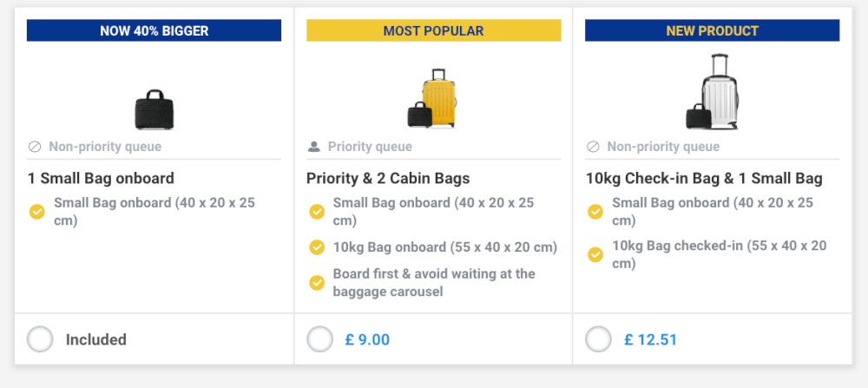Screen dimensions: 868x388
Task: Click checkmark beside 10kg Bag onboard
Action: 317,247
